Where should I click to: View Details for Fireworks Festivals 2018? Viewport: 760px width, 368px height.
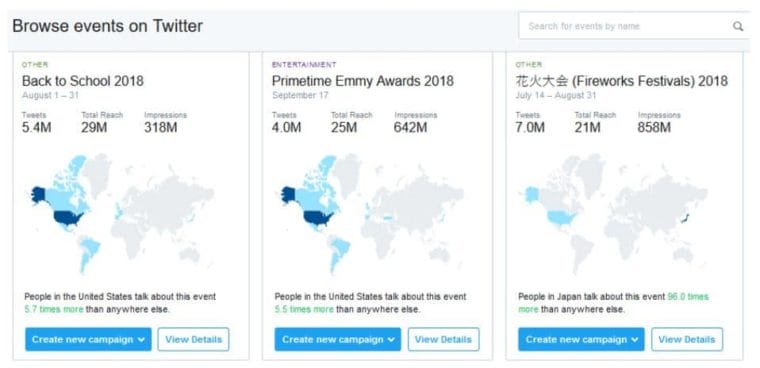click(x=687, y=339)
